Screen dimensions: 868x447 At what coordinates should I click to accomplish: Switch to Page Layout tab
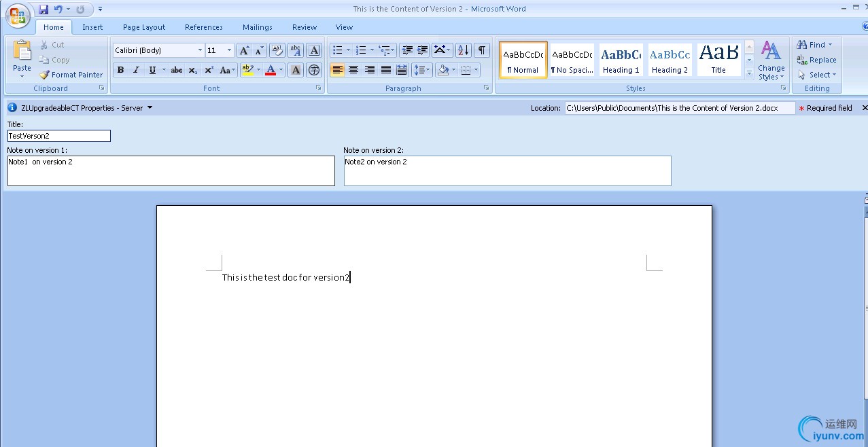click(144, 27)
